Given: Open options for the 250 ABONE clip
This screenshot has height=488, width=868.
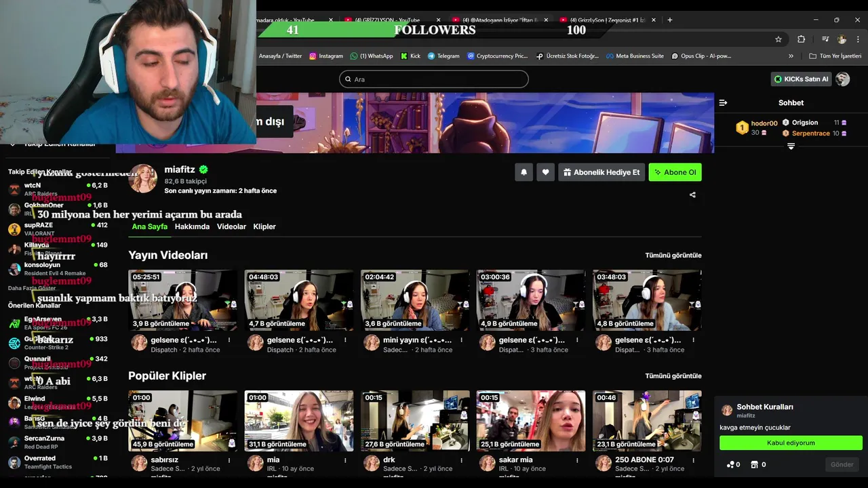Looking at the screenshot, I should point(692,460).
